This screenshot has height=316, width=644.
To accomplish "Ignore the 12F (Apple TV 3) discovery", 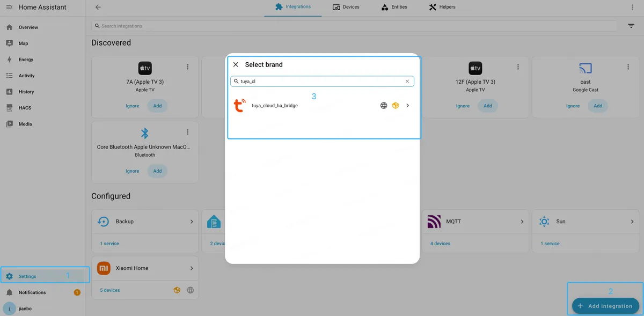I will pyautogui.click(x=463, y=106).
